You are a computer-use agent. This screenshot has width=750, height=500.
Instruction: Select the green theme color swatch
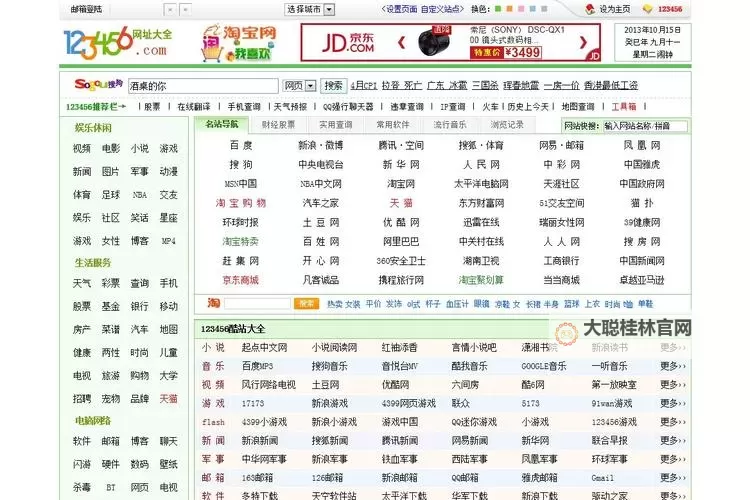(x=498, y=9)
